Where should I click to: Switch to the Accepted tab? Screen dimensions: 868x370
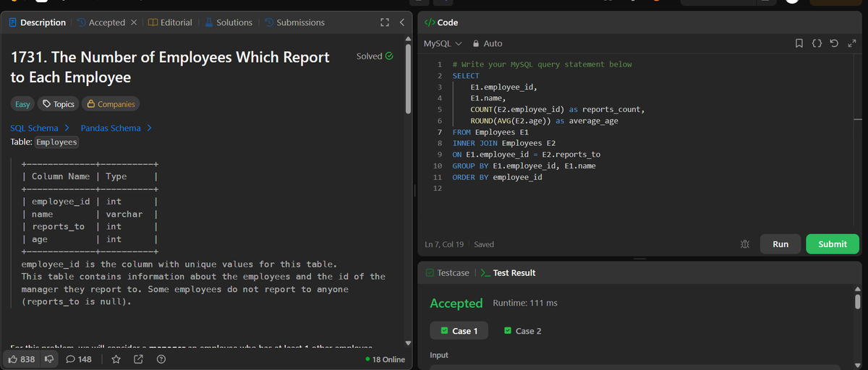coord(101,22)
